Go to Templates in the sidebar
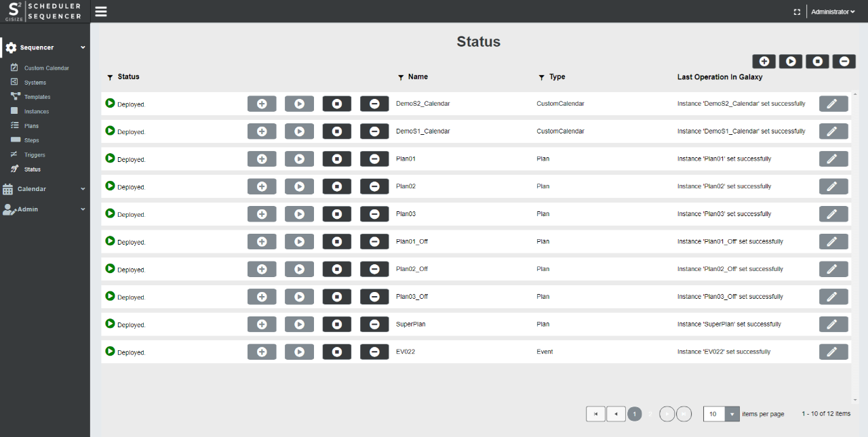 pyautogui.click(x=37, y=97)
